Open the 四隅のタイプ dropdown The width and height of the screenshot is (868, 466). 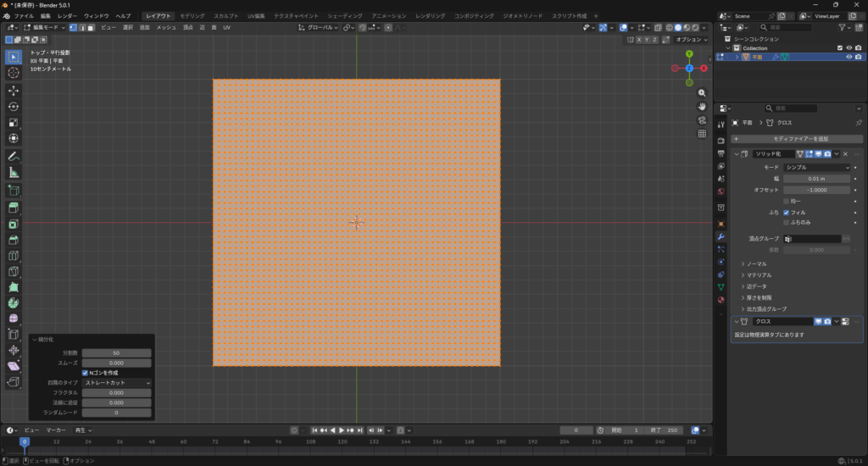pos(117,383)
